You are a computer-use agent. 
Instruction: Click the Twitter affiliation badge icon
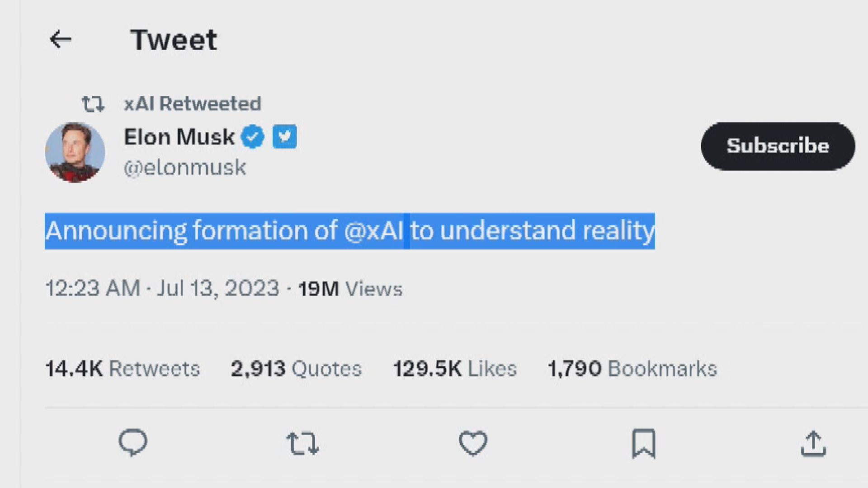(x=284, y=136)
